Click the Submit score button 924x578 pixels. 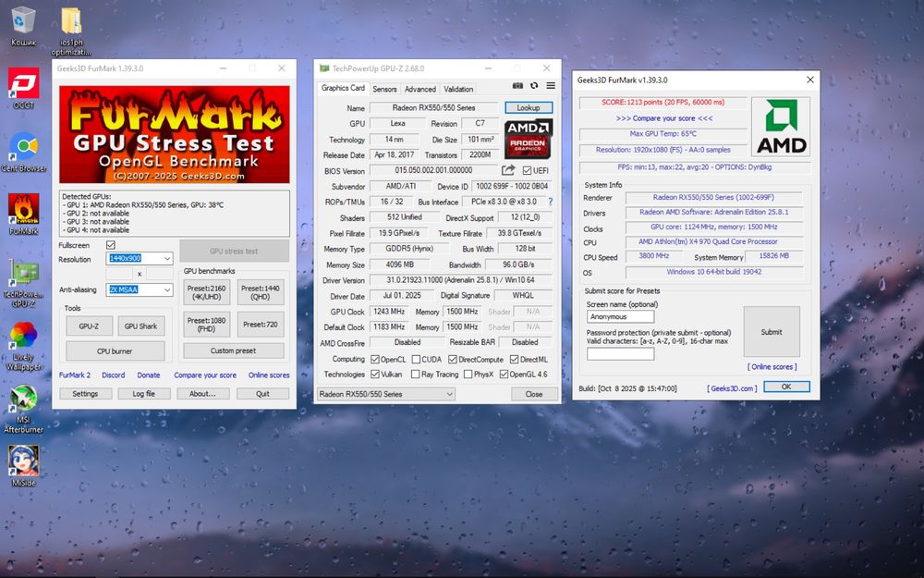tap(772, 332)
